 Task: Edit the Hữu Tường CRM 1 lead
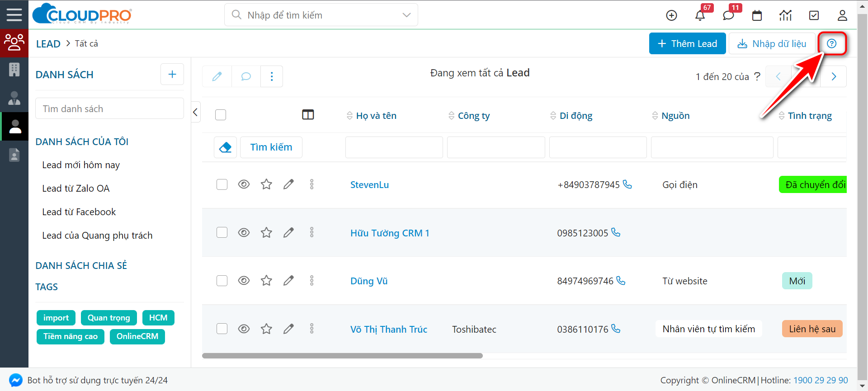(288, 232)
